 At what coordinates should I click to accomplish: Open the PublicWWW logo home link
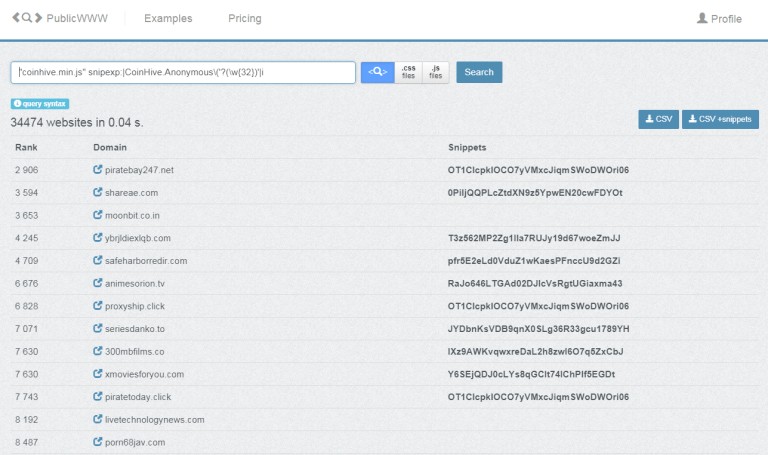[x=60, y=18]
